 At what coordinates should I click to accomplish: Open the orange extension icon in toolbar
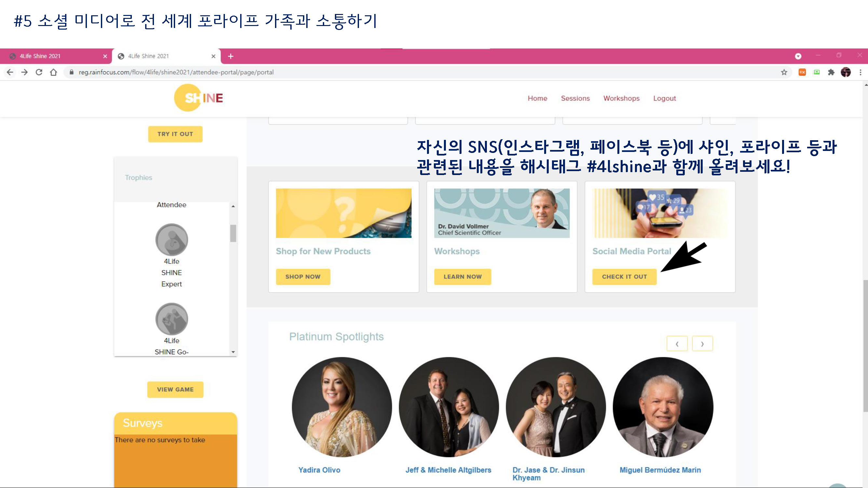tap(802, 72)
